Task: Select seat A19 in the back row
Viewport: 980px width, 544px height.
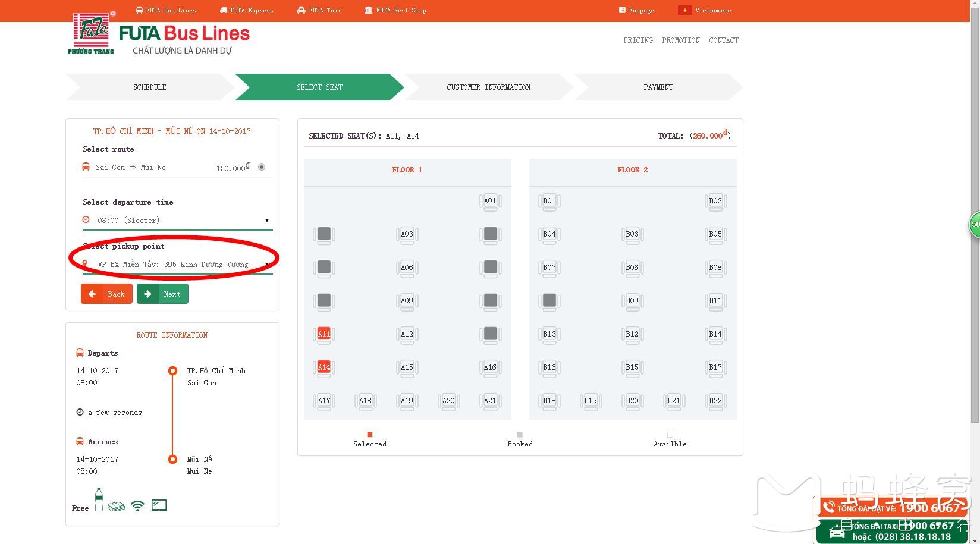Action: tap(407, 401)
